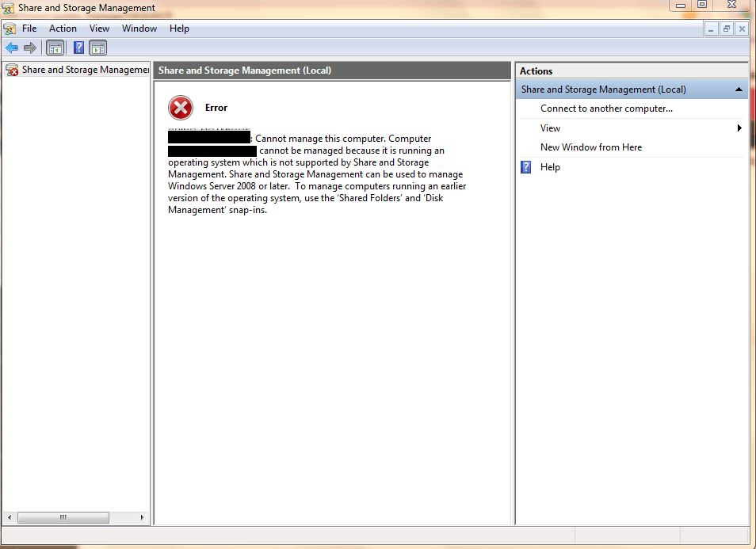This screenshot has width=756, height=549.
Task: Click right arrow of tree horizontal scrollbar
Action: 142,517
